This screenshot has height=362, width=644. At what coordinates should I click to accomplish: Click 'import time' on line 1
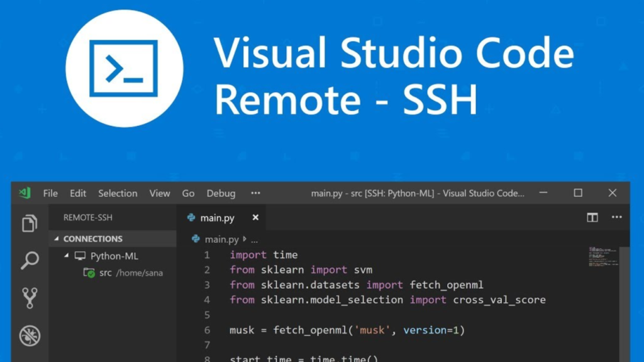[264, 255]
